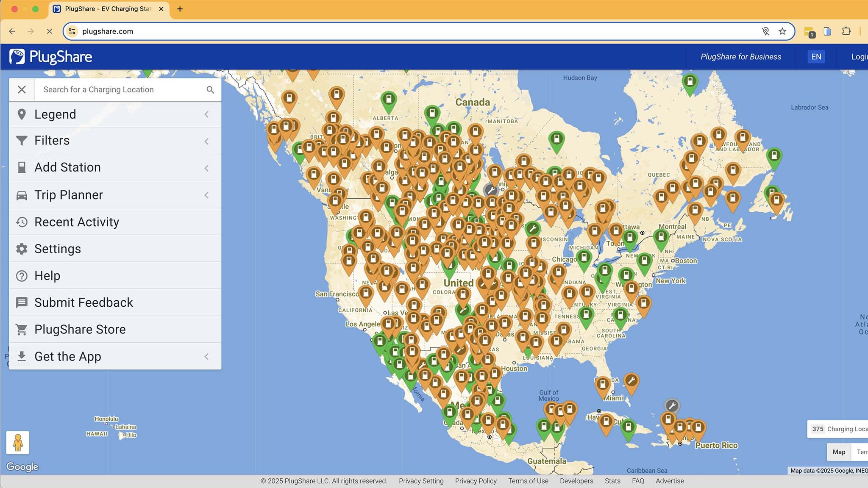Open the Add Station menu item
This screenshot has width=868, height=488.
[x=68, y=167]
